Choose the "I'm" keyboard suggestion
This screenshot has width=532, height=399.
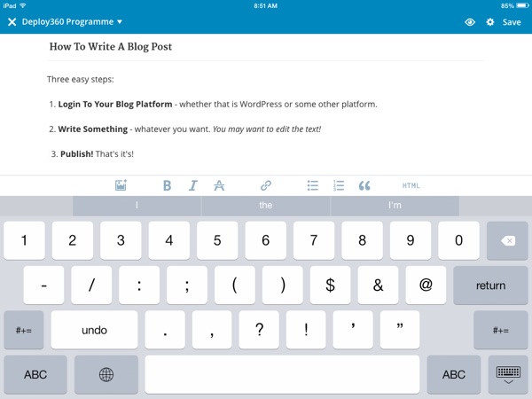click(395, 206)
